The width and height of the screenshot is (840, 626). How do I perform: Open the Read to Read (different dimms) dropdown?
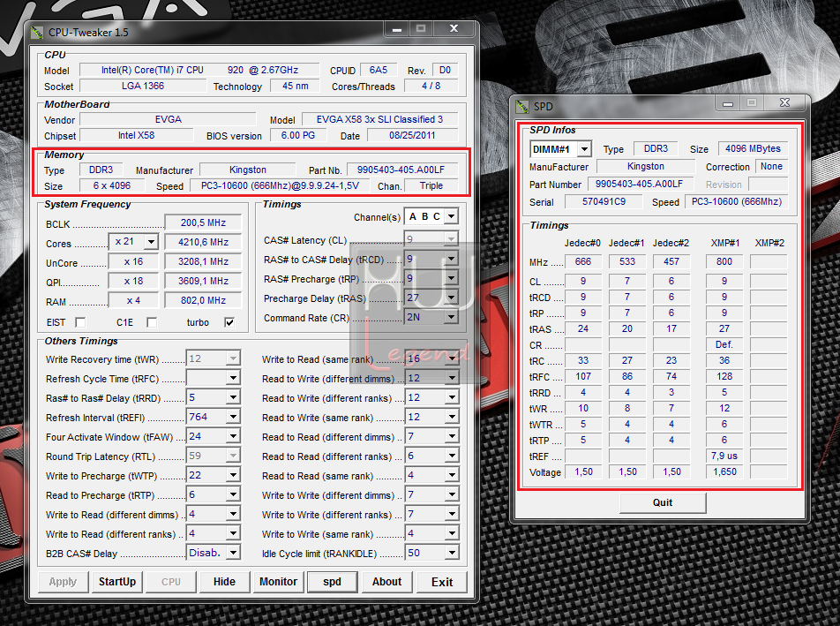pyautogui.click(x=452, y=436)
